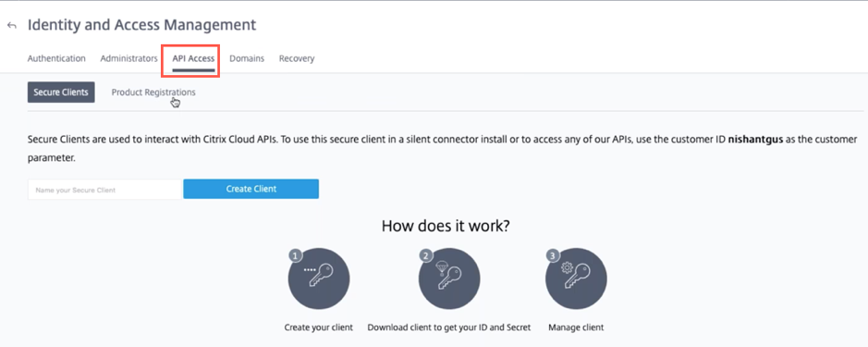The height and width of the screenshot is (347, 868).
Task: Click Download client to get your ID and Secret caption
Action: (x=449, y=328)
